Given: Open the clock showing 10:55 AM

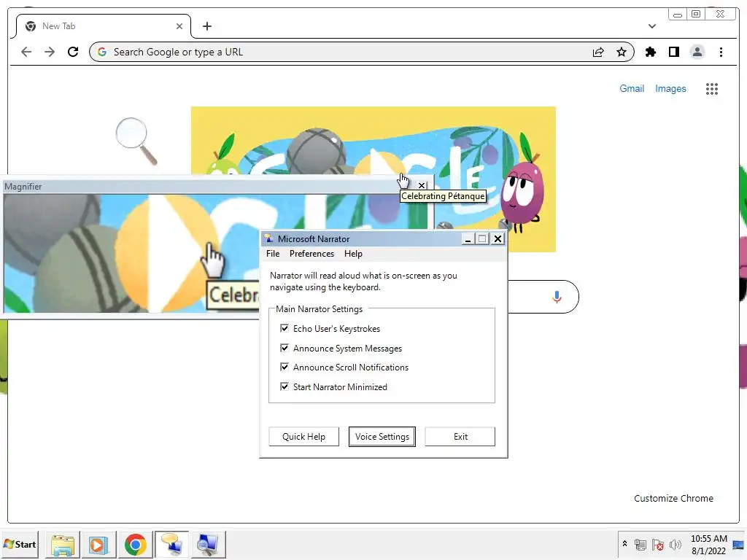Looking at the screenshot, I should 708,544.
